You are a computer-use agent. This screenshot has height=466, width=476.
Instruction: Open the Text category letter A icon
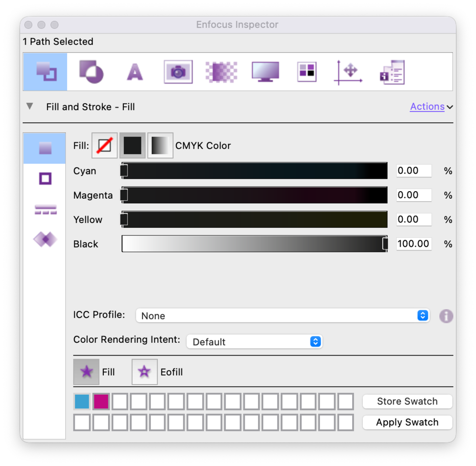[135, 72]
